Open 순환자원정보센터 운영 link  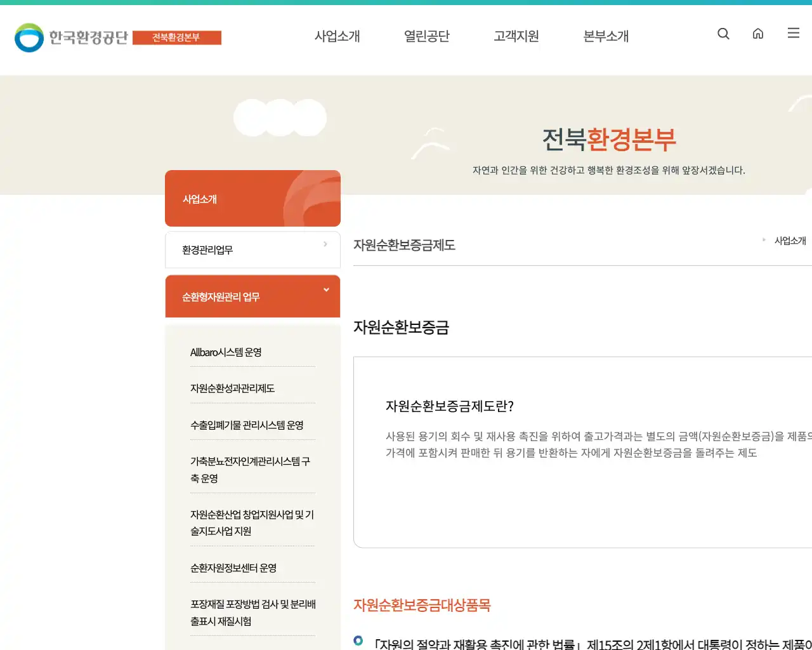coord(233,568)
